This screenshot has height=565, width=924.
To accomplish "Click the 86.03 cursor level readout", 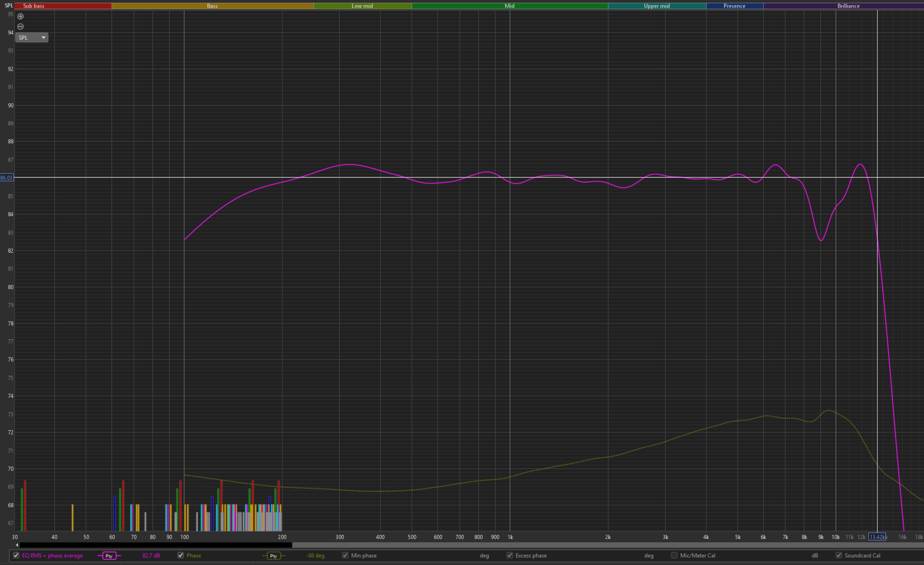I will tap(6, 178).
